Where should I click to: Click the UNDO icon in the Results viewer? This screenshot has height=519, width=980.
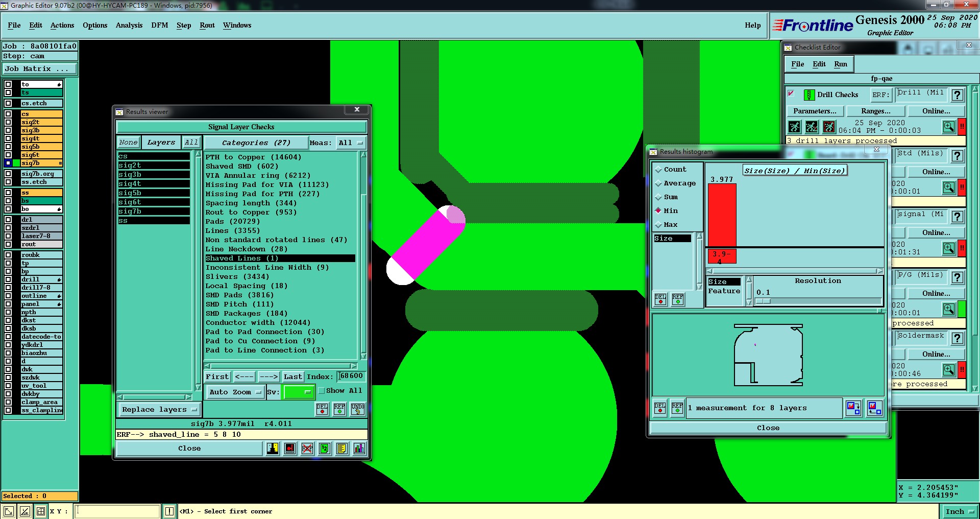coord(358,409)
